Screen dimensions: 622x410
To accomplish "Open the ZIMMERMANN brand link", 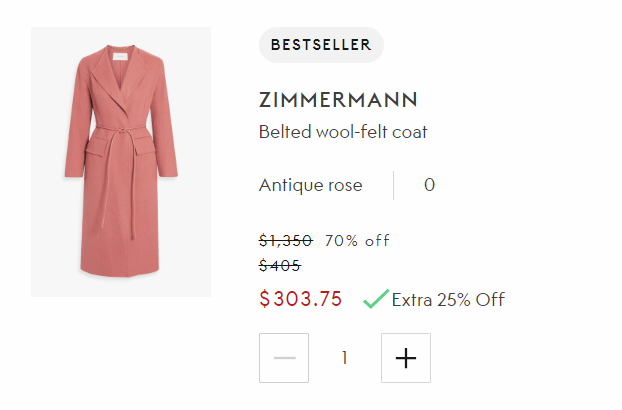I will click(338, 101).
